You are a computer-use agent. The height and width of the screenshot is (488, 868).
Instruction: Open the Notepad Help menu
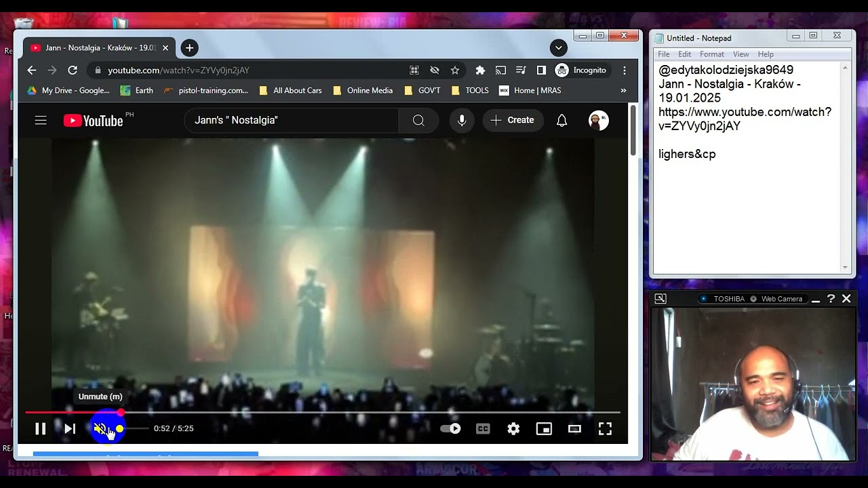766,54
